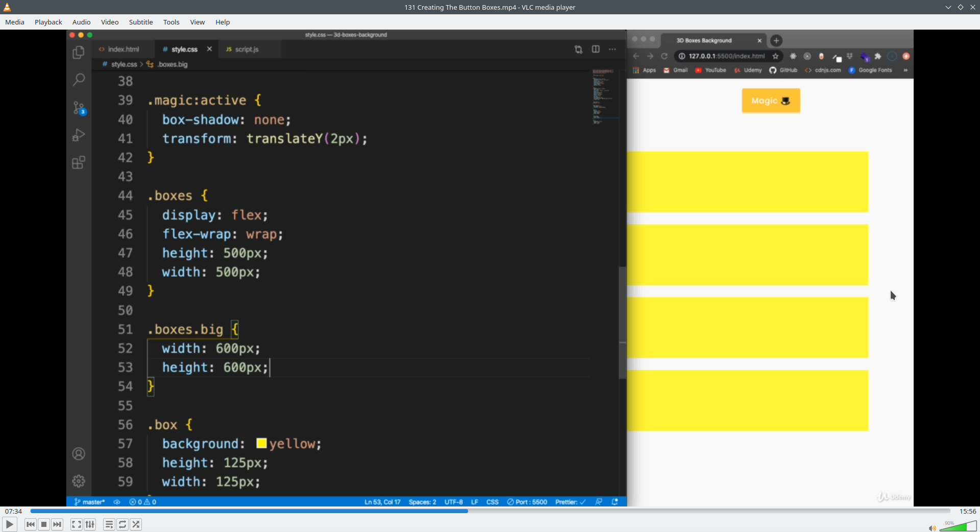Close the 3D Boxes Background browser tab
Screen dimensions: 980x532
pos(759,40)
